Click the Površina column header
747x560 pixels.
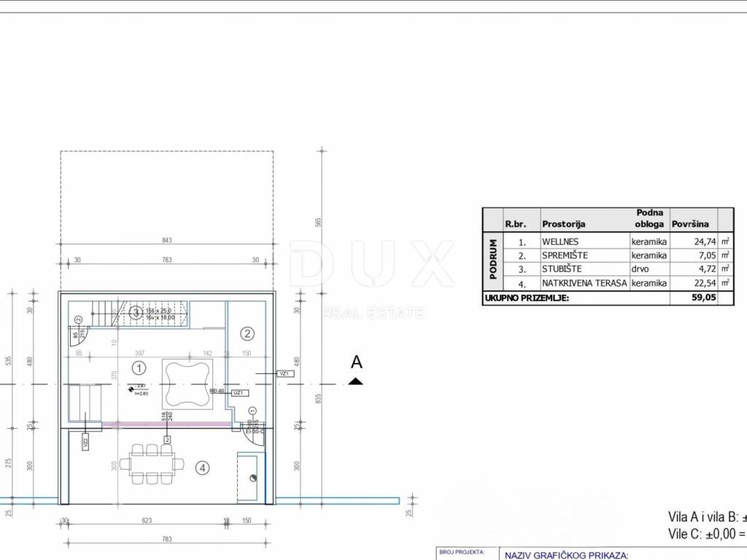click(x=691, y=225)
